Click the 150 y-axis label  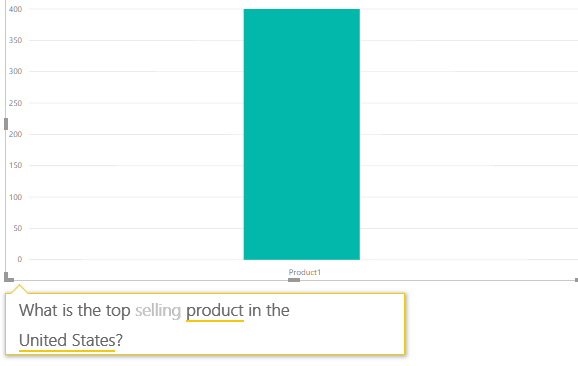(15, 165)
